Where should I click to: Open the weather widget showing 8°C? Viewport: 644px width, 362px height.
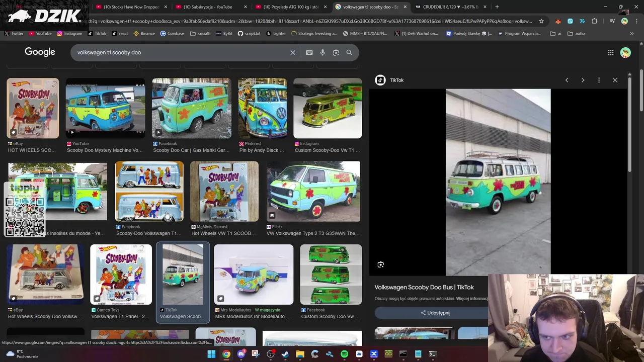click(x=22, y=354)
